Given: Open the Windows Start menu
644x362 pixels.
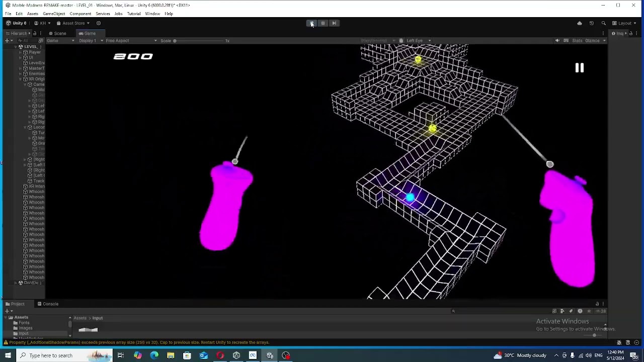Looking at the screenshot, I should coord(8,355).
